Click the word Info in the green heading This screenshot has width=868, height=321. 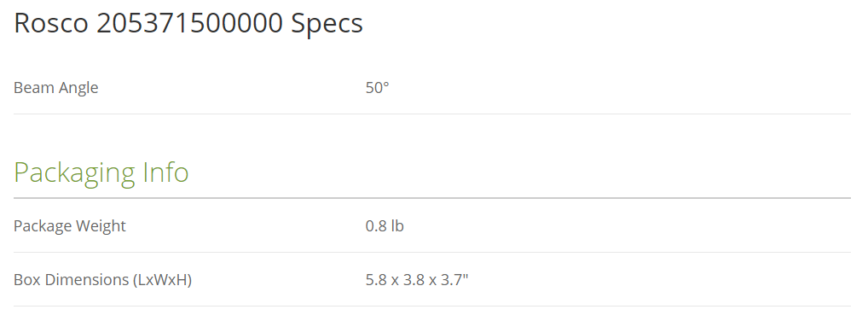165,172
